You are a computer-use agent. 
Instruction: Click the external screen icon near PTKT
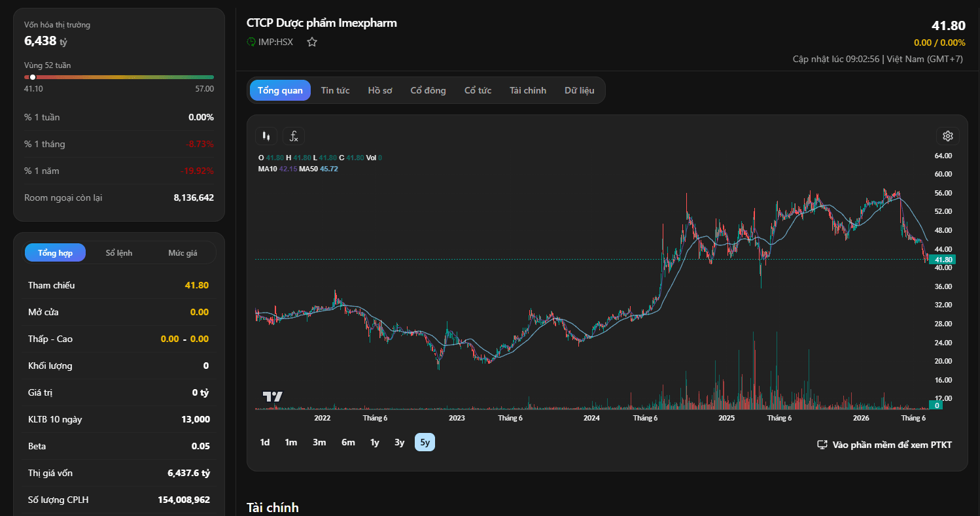(822, 445)
